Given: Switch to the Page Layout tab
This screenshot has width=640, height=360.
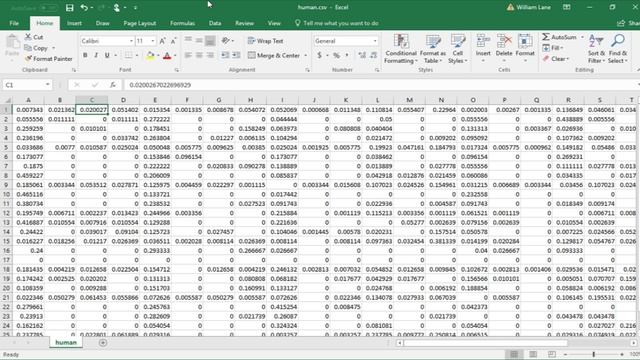Looking at the screenshot, I should click(140, 23).
